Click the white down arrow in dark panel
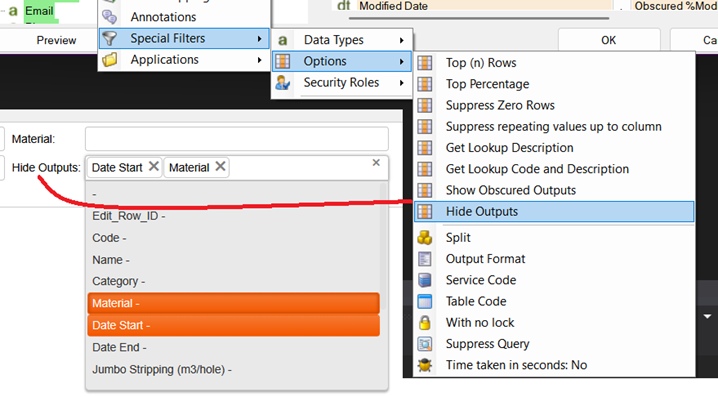 707,316
